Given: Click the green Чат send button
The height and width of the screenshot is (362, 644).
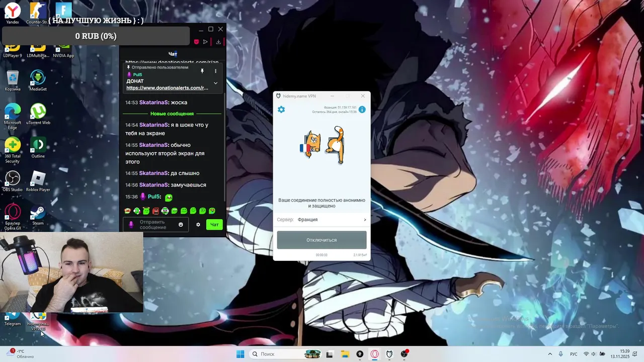Looking at the screenshot, I should pos(214,225).
